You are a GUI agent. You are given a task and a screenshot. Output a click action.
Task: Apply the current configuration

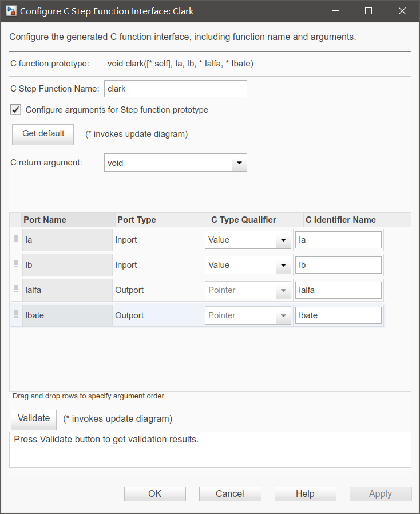point(381,493)
